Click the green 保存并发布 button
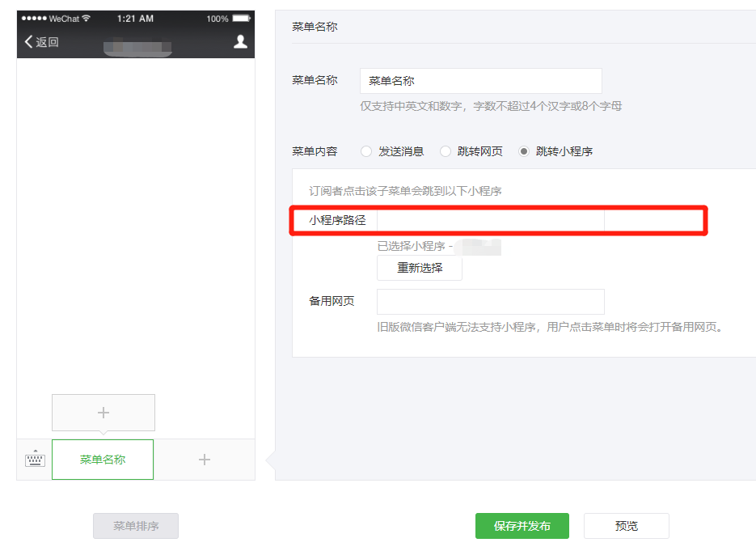 click(x=522, y=526)
